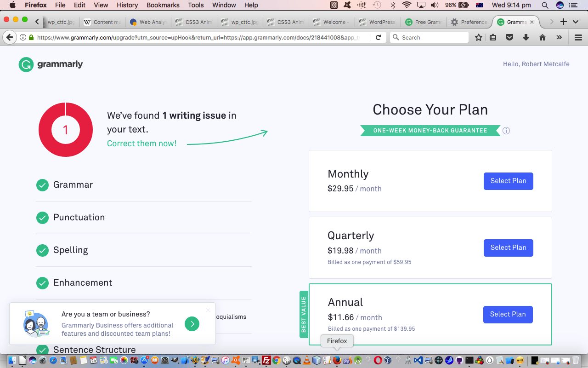This screenshot has width=588, height=368.
Task: Launch VLC from the Dock
Action: (x=306, y=360)
